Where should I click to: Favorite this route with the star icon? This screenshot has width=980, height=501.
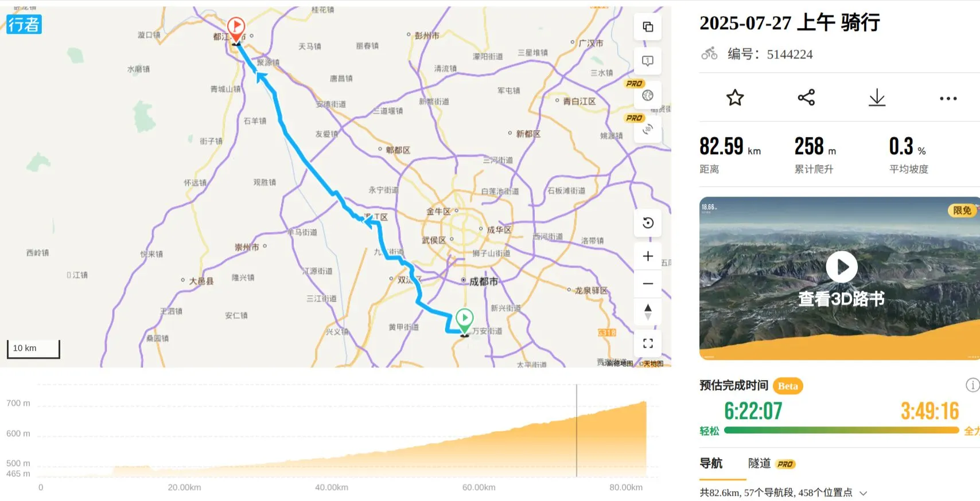(x=735, y=98)
